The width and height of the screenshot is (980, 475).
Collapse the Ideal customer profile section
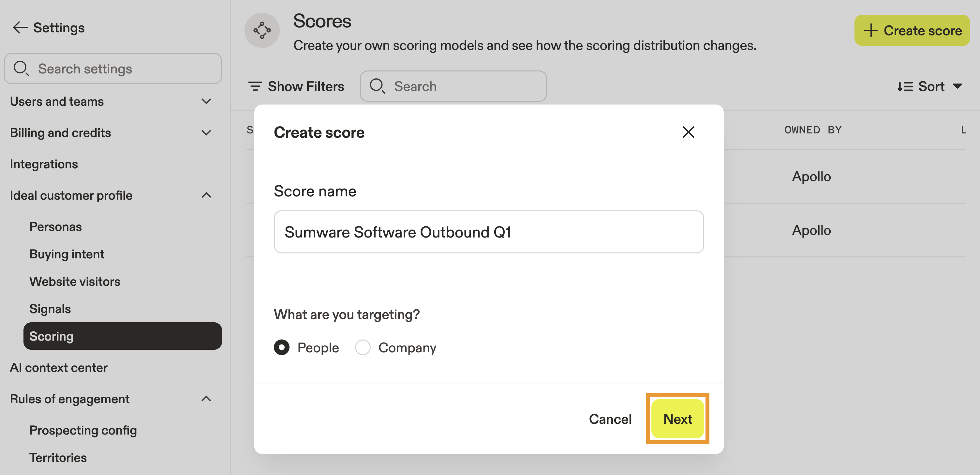tap(206, 195)
